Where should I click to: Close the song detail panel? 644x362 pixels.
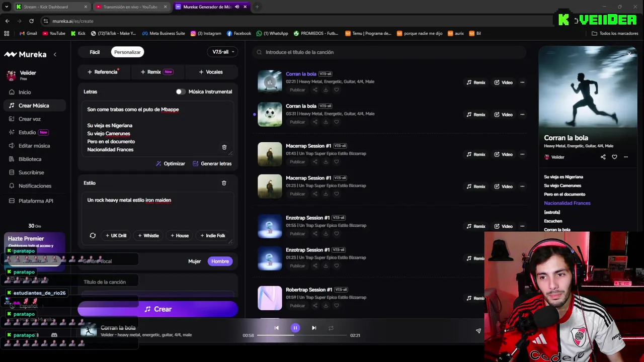(629, 54)
